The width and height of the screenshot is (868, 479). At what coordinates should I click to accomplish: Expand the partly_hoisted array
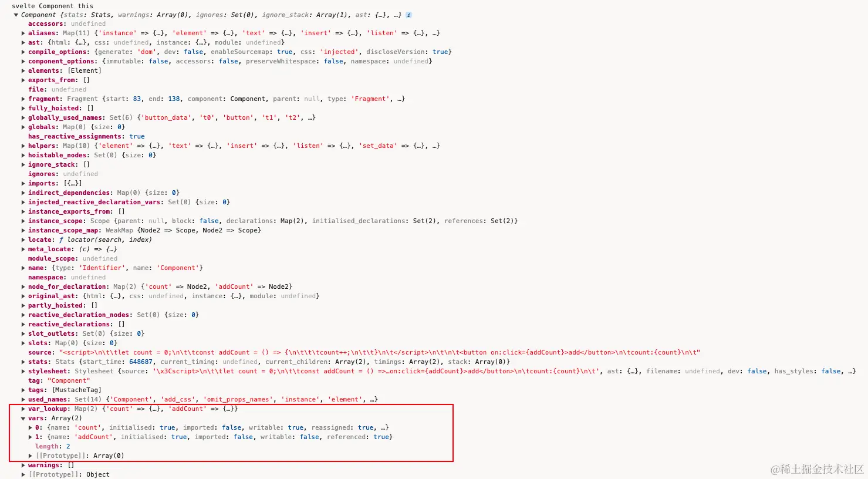pyautogui.click(x=23, y=306)
